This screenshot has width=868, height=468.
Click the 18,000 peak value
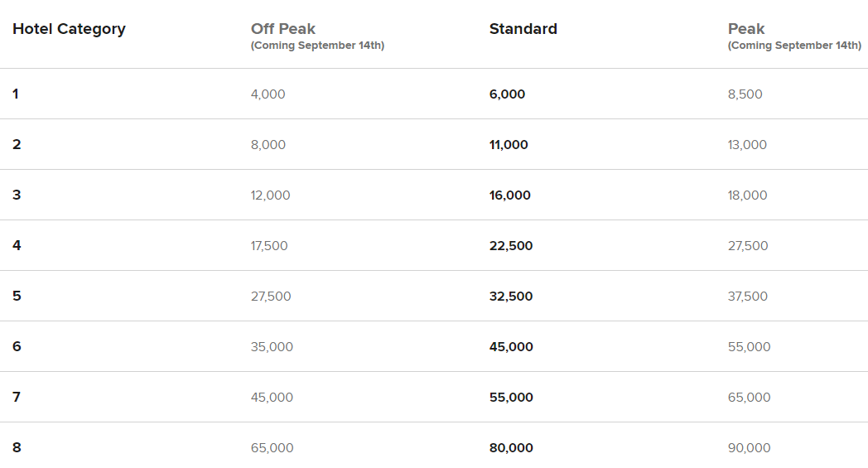(x=747, y=195)
